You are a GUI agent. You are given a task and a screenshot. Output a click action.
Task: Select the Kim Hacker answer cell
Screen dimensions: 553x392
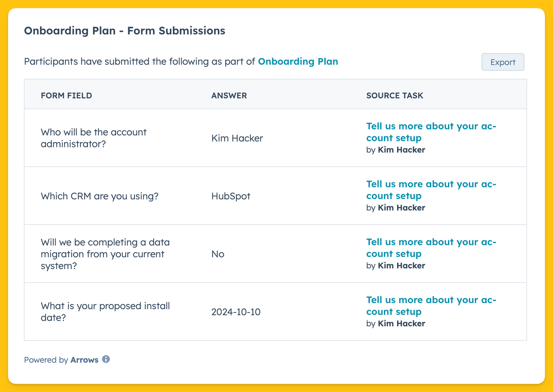[237, 138]
